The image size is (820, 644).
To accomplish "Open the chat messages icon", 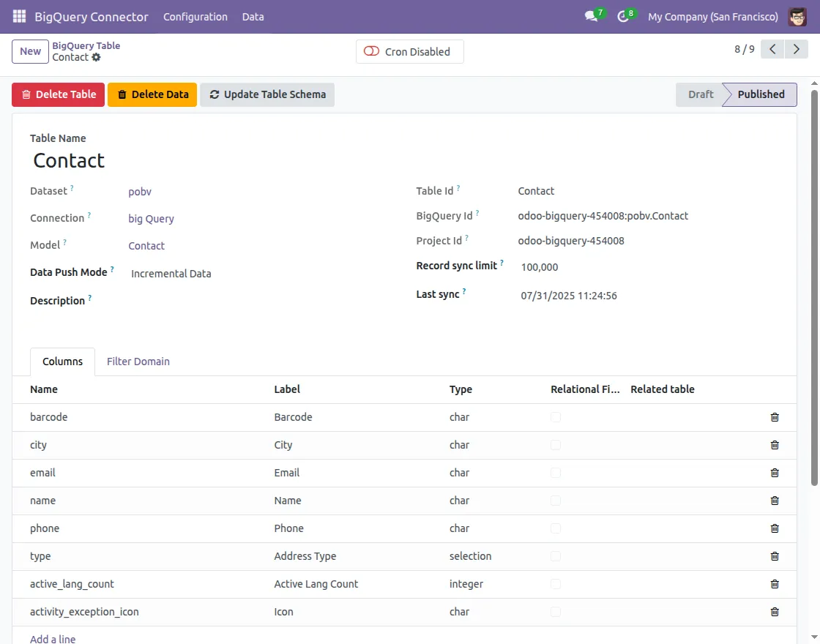I will (591, 16).
